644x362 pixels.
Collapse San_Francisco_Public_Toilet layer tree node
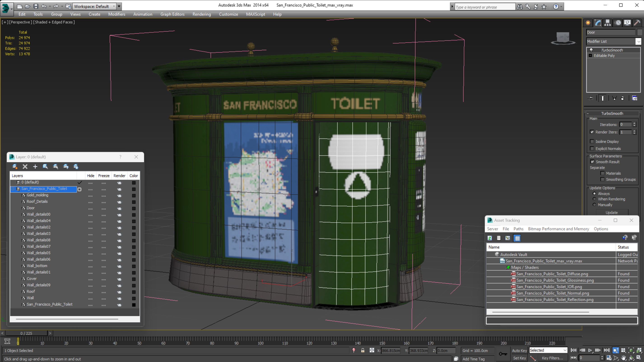click(x=12, y=189)
